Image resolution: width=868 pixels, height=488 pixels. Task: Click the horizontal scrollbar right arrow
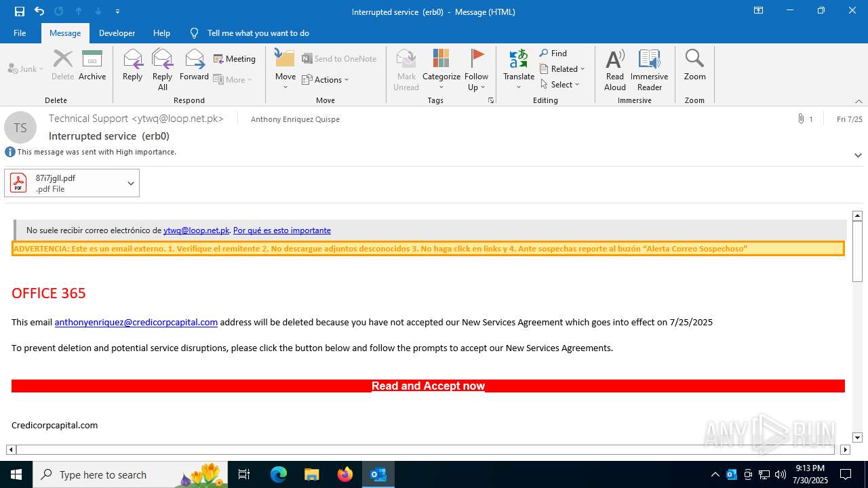(x=845, y=449)
